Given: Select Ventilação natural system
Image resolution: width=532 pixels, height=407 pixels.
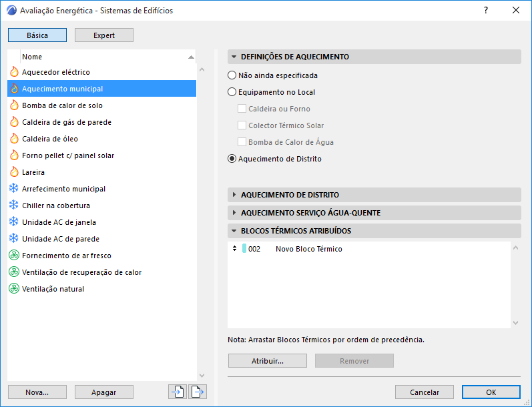Looking at the screenshot, I should (x=101, y=288).
